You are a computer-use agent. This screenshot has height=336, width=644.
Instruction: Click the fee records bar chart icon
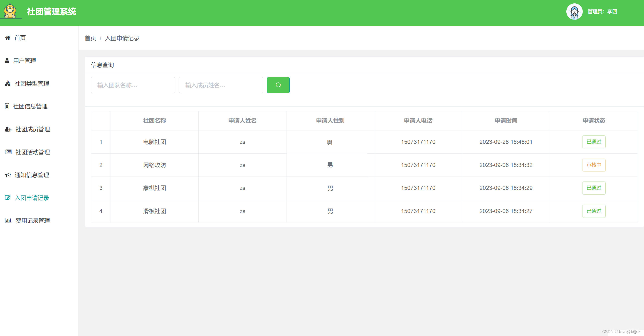[x=8, y=221]
